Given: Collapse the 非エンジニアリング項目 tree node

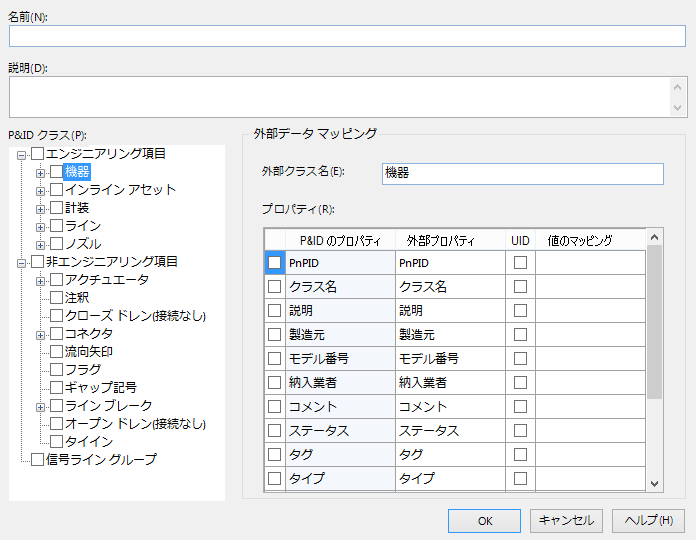Looking at the screenshot, I should tap(23, 262).
